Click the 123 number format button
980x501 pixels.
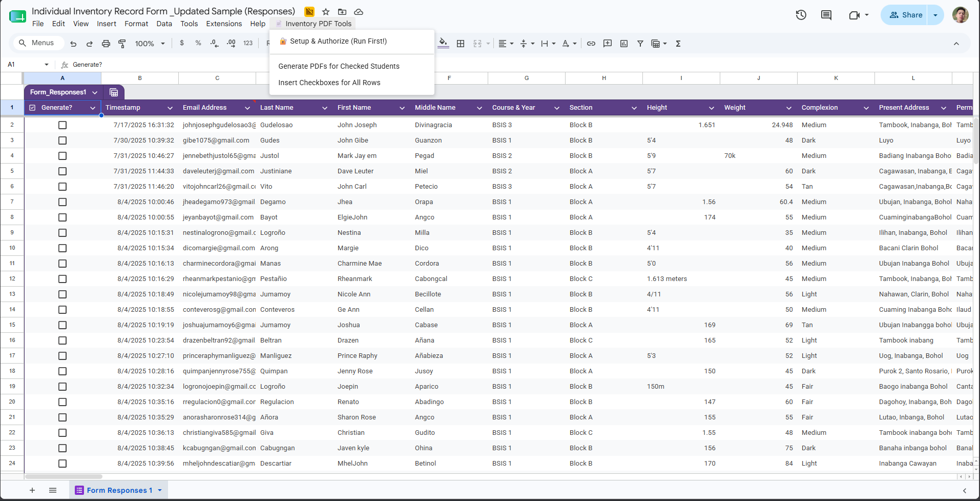tap(248, 44)
